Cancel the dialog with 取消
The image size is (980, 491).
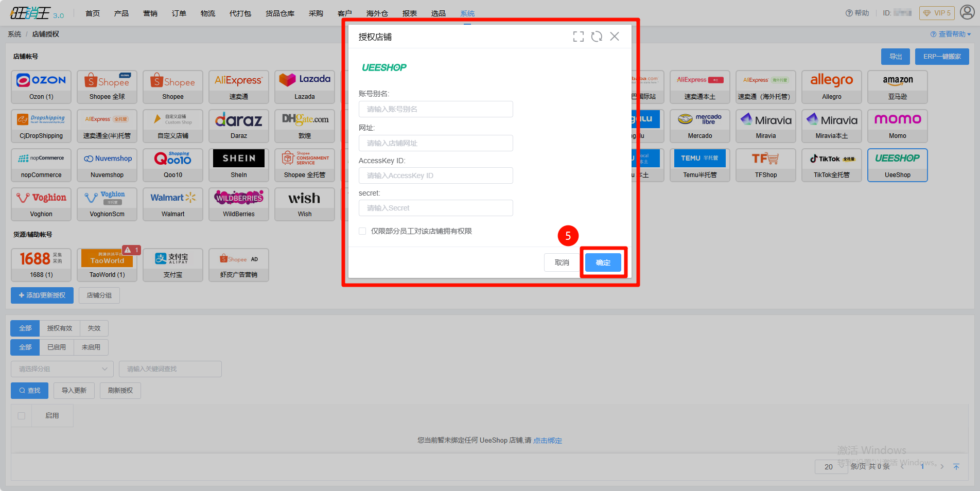point(562,262)
